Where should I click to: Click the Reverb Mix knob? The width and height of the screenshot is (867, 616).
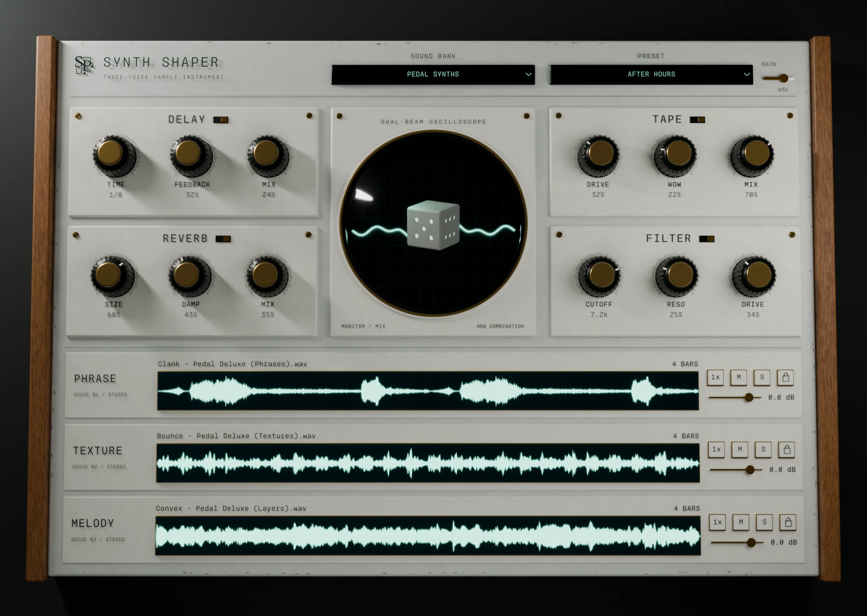click(x=267, y=276)
